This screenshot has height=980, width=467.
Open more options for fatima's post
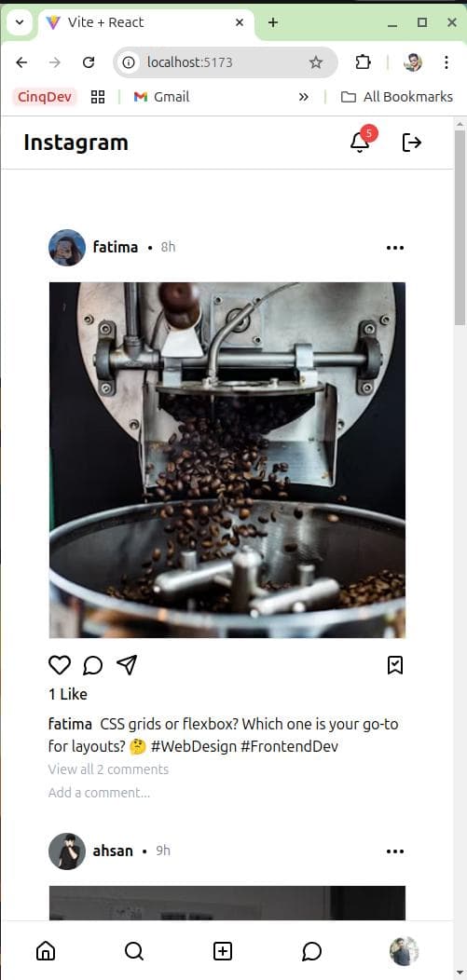coord(395,248)
